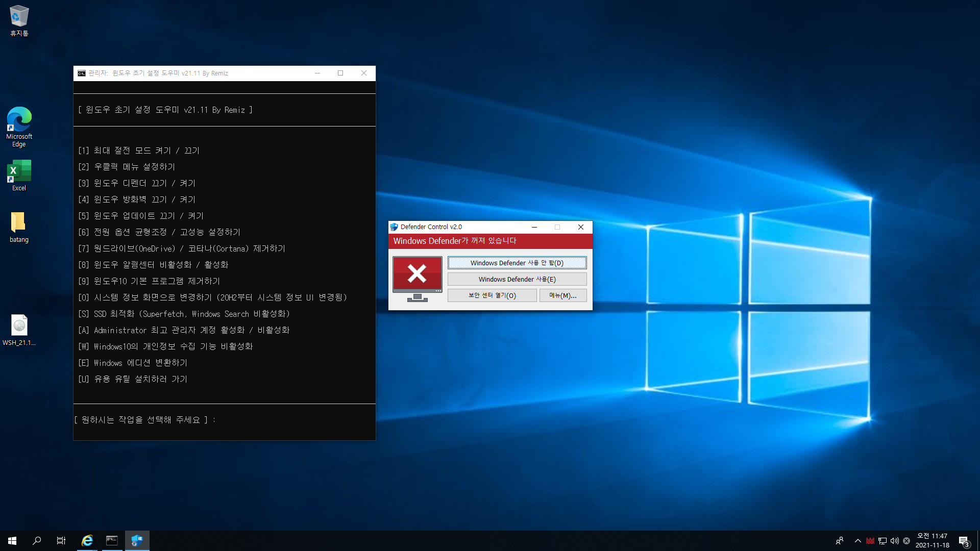The image size is (980, 551).
Task: Click the [1] power saving mode line
Action: (x=139, y=151)
